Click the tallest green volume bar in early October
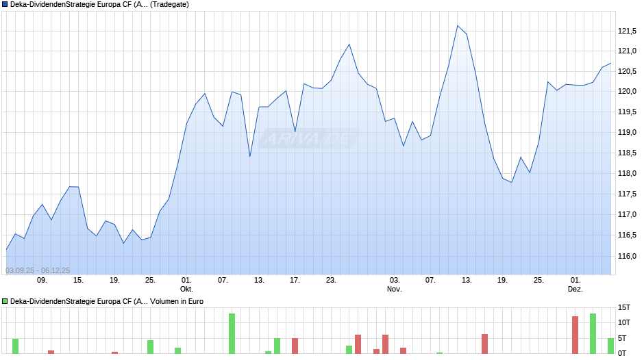This screenshot has width=644, height=360. pos(232,334)
